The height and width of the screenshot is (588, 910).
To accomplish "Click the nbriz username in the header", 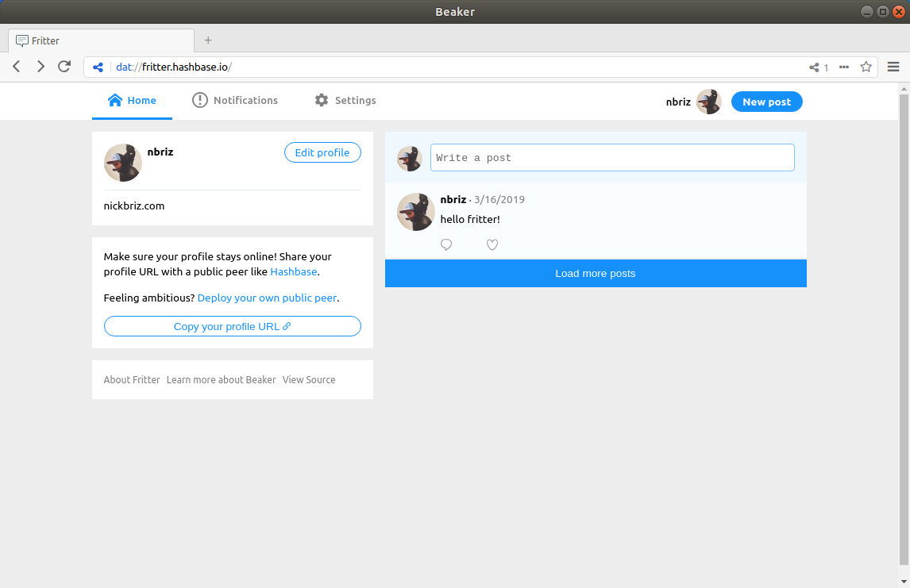I will point(678,102).
